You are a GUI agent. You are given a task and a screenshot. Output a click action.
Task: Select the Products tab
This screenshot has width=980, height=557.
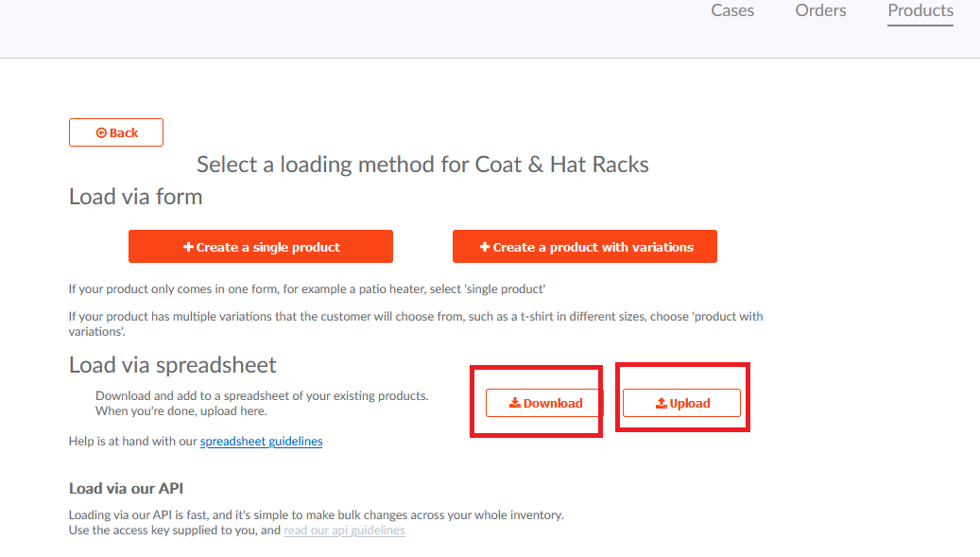coord(920,10)
